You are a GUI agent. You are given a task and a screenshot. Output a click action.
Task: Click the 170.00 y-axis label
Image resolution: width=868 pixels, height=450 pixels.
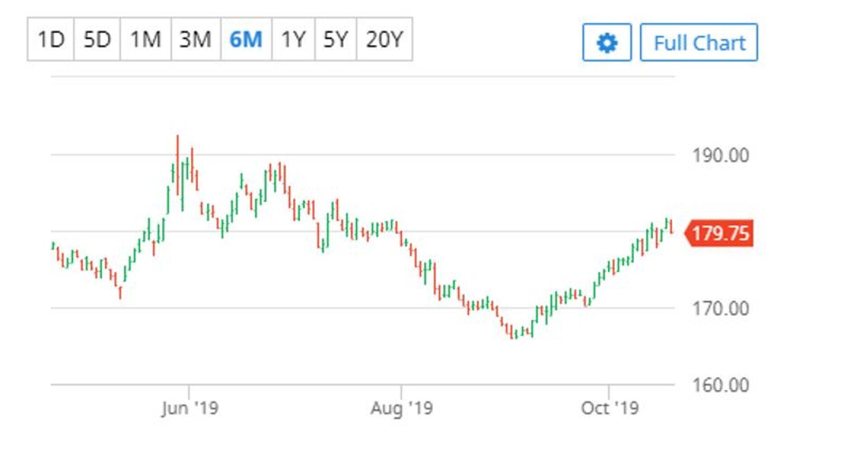click(721, 309)
